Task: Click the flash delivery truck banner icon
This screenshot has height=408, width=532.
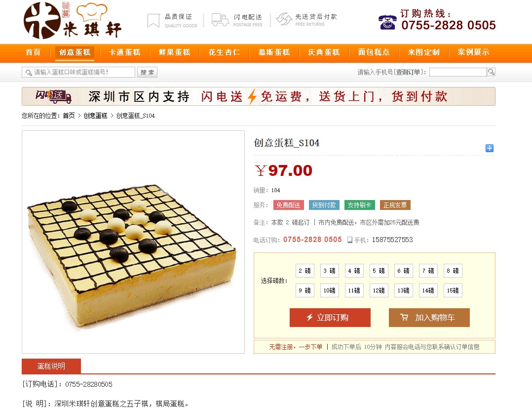Action: [54, 96]
